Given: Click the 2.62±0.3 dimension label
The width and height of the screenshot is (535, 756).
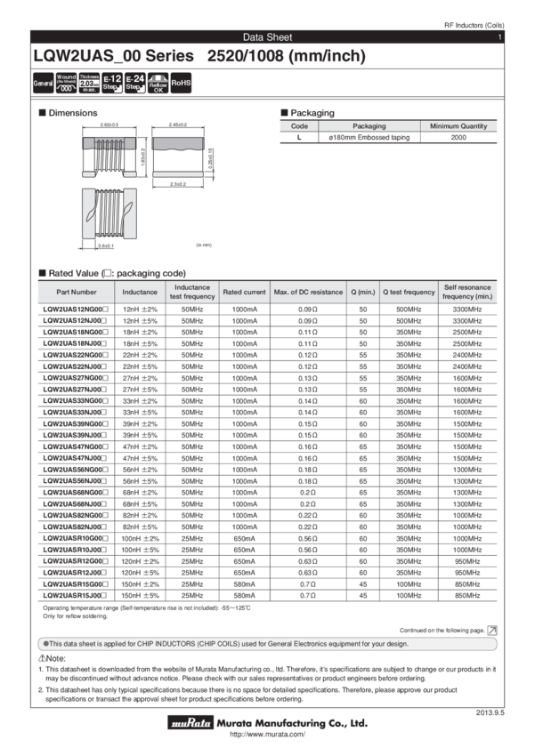Looking at the screenshot, I should 109,125.
